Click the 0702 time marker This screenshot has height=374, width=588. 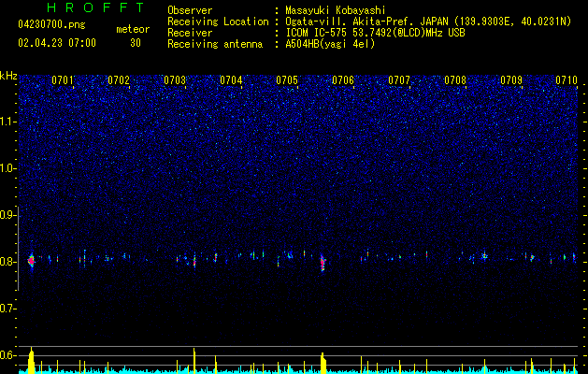(x=119, y=80)
